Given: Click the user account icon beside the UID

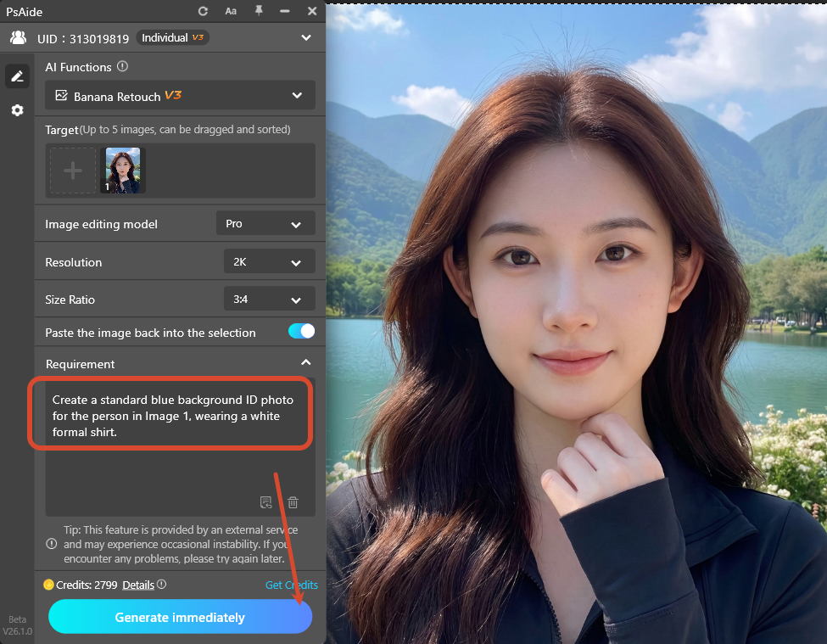Looking at the screenshot, I should (x=17, y=37).
